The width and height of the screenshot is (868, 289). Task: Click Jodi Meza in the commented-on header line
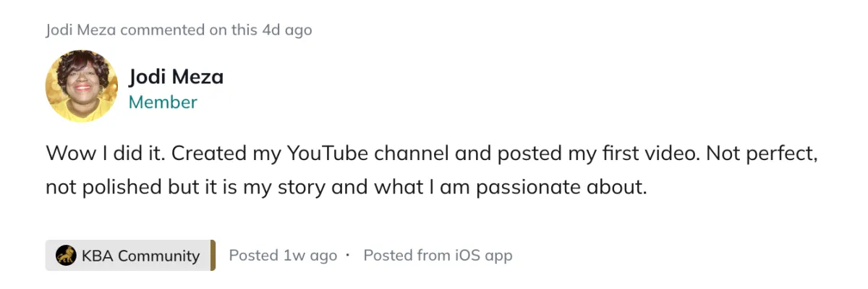point(81,30)
